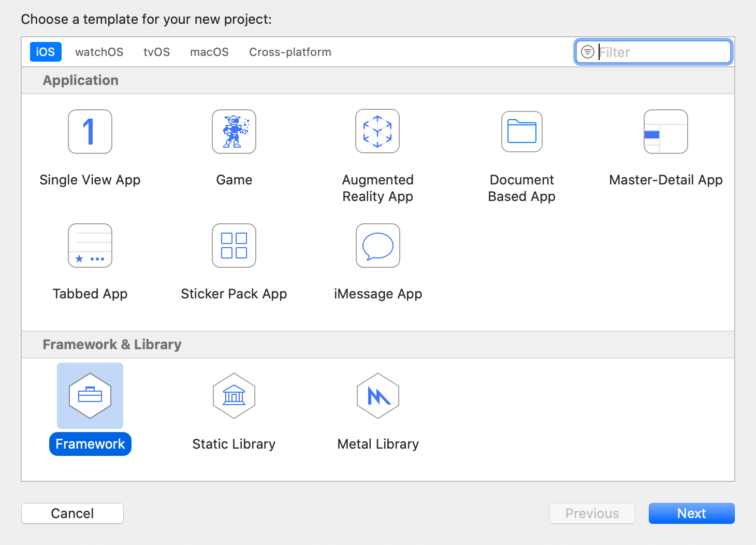
Task: Click the Static Library label
Action: [x=234, y=444]
